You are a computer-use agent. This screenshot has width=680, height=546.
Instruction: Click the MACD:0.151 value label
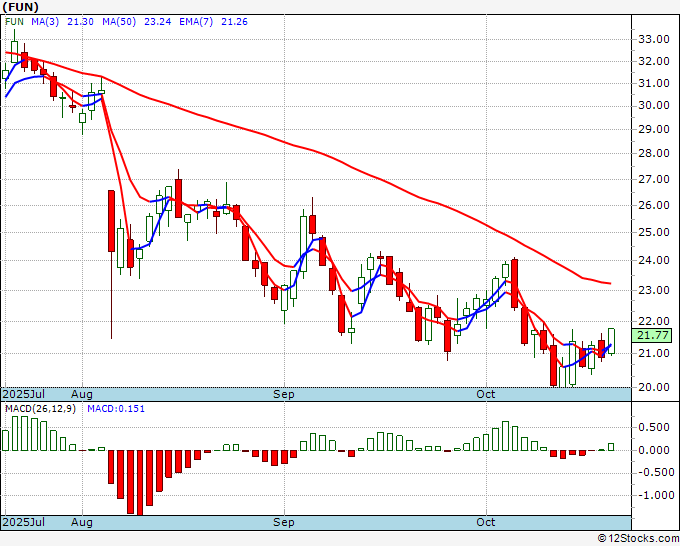tap(116, 409)
